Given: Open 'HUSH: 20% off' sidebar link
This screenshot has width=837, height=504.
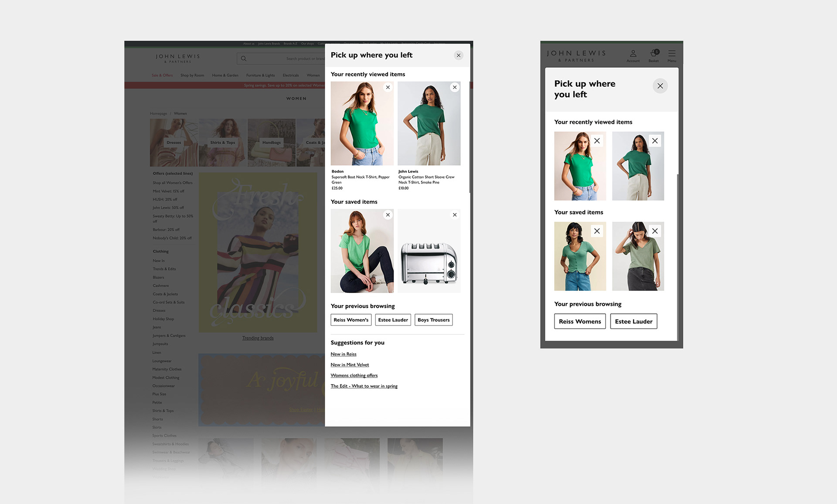Looking at the screenshot, I should point(165,199).
